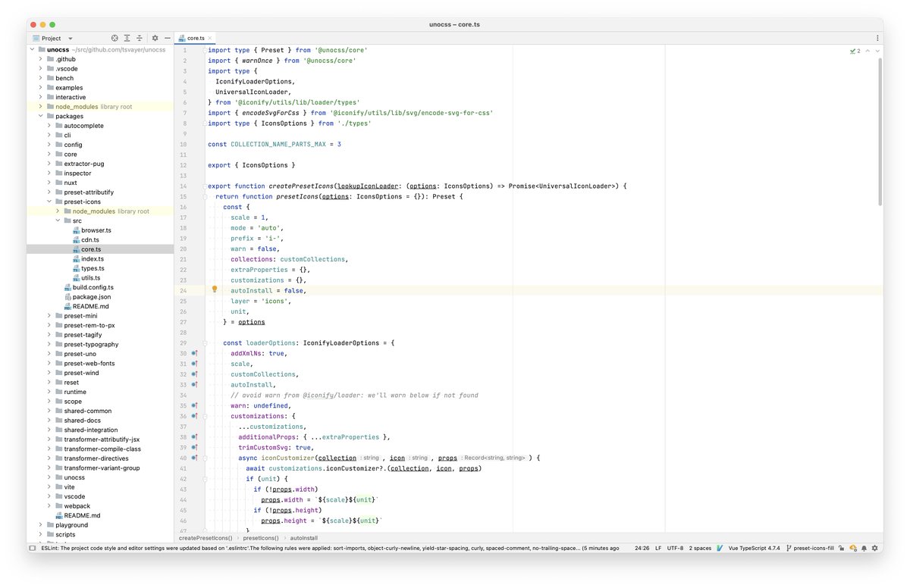Click line number 29 in the gutter
The height and width of the screenshot is (588, 910).
(183, 342)
